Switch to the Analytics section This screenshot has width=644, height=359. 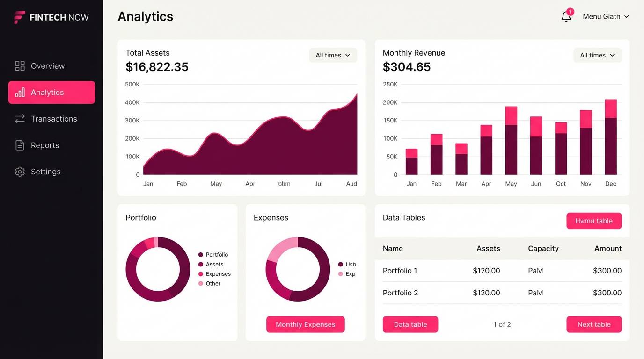pos(51,92)
